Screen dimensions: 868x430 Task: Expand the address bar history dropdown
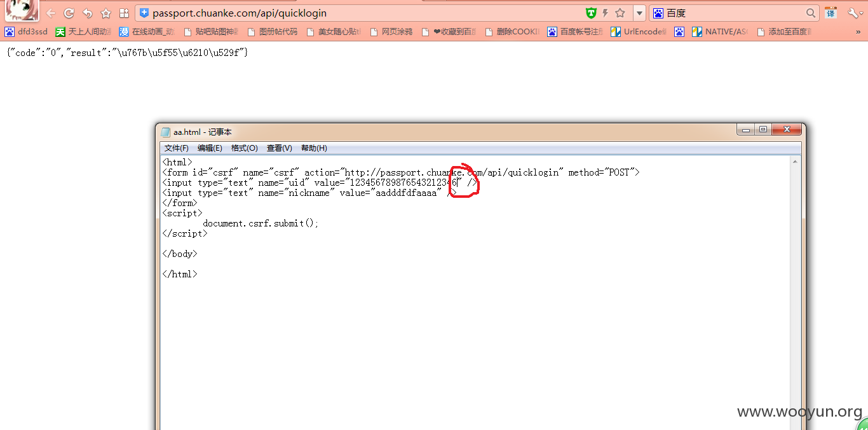[x=639, y=13]
